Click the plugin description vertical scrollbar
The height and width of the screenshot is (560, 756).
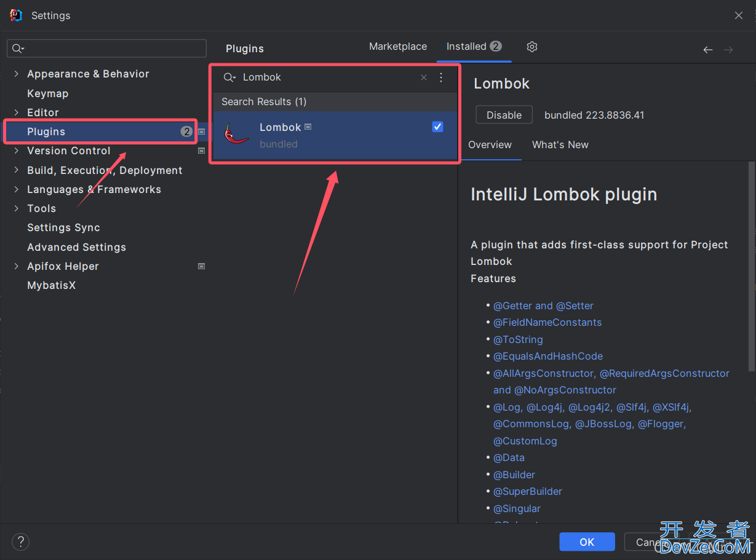pos(751,266)
